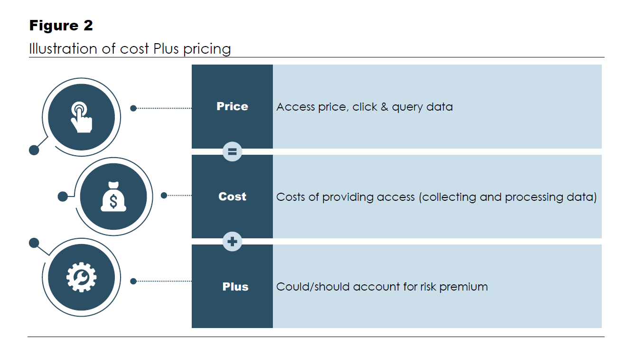Click the dot connector beside Cost row
Viewport: 644px width, 357px height.
pyautogui.click(x=164, y=195)
